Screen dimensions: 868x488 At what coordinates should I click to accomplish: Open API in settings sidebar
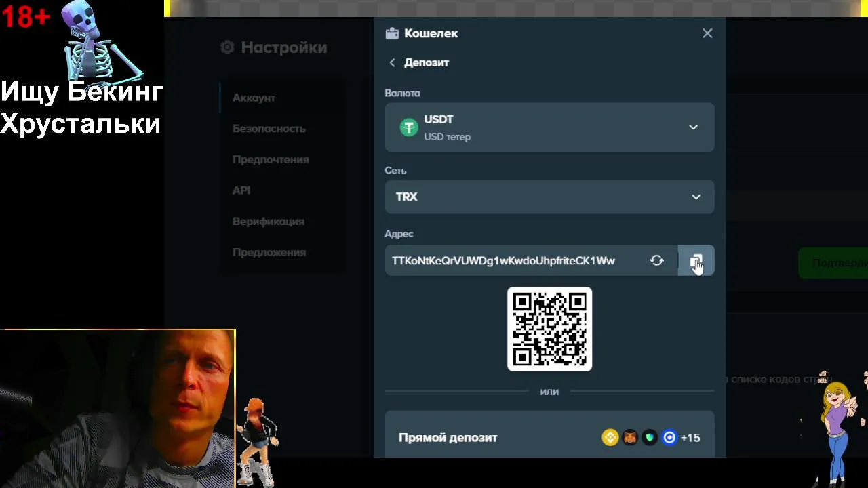click(241, 190)
